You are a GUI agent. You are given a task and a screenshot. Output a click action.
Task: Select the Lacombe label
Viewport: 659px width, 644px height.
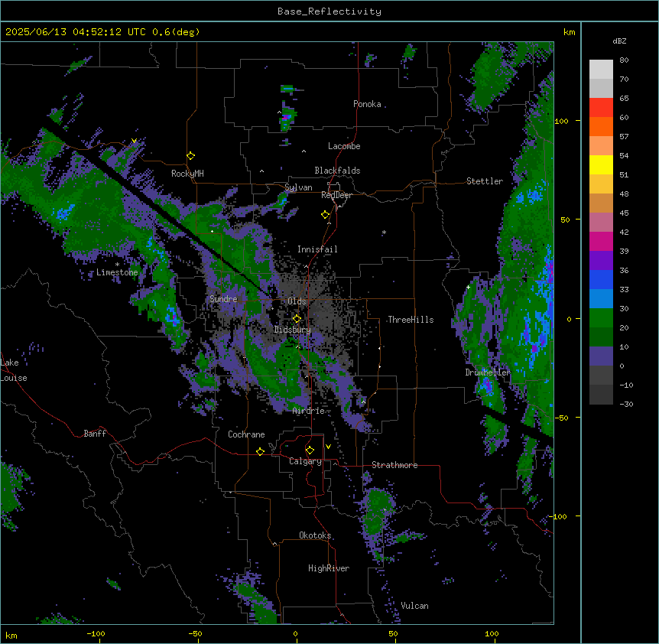pos(344,146)
